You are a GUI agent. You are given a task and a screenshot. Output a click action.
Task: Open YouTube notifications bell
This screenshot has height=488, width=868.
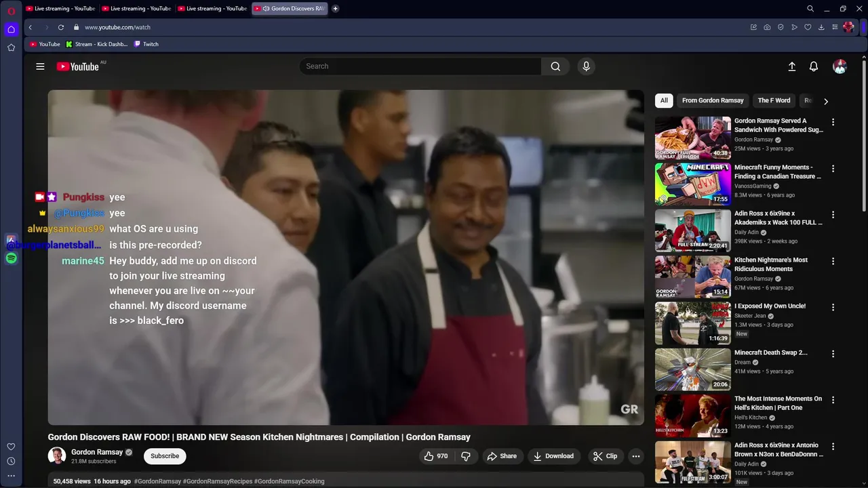[814, 66]
